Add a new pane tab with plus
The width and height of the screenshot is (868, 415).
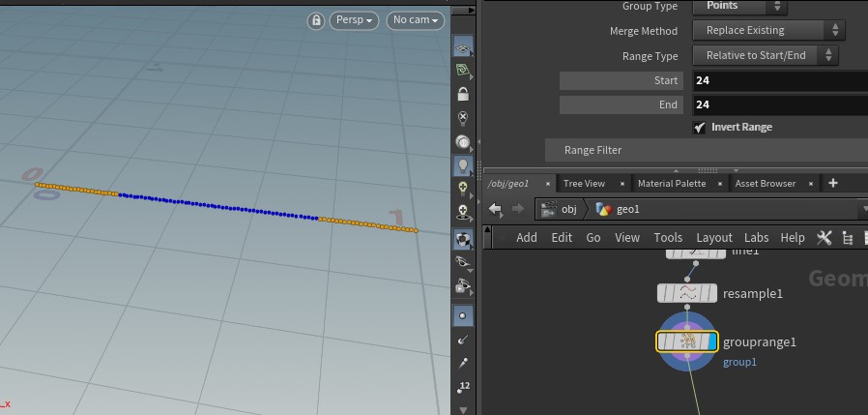pos(833,183)
